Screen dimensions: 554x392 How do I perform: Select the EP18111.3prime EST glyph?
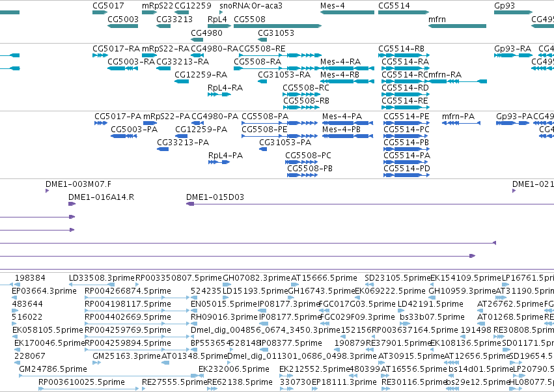point(315,389)
